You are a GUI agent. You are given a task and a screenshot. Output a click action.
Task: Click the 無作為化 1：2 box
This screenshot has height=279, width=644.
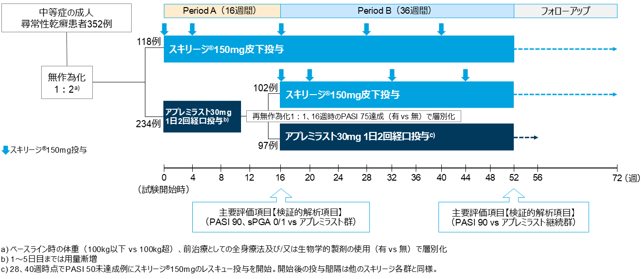[67, 82]
